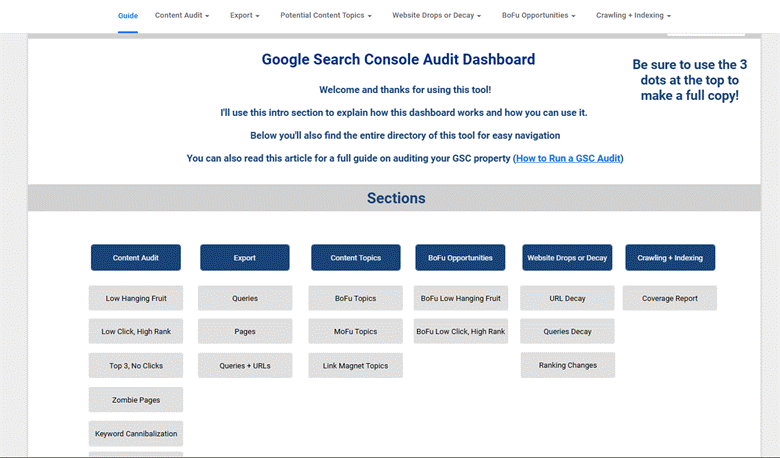Click the blue Content Audit section button
Viewport: 780px width, 458px height.
[136, 258]
